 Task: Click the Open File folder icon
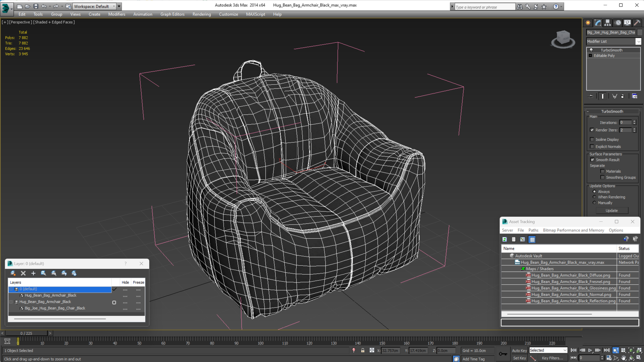click(x=28, y=6)
